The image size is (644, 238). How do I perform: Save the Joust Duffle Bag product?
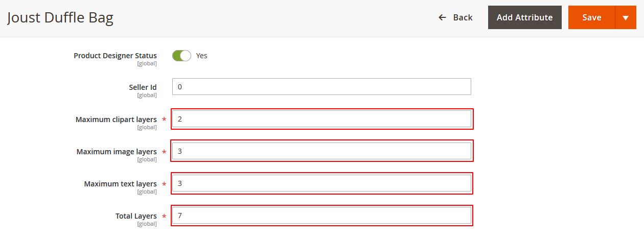tap(592, 17)
